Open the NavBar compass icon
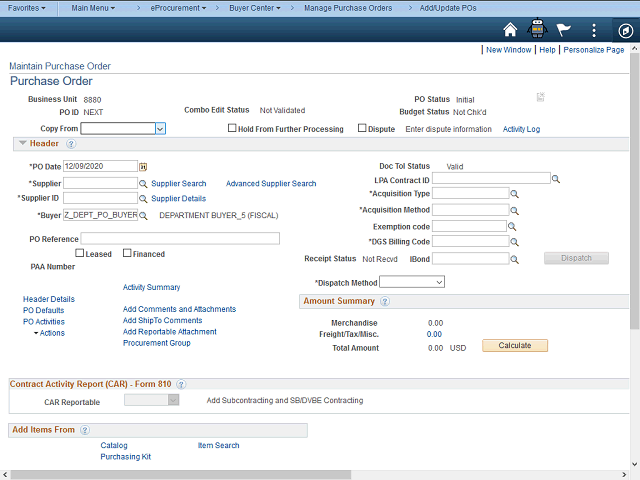The image size is (640, 480). 624,30
